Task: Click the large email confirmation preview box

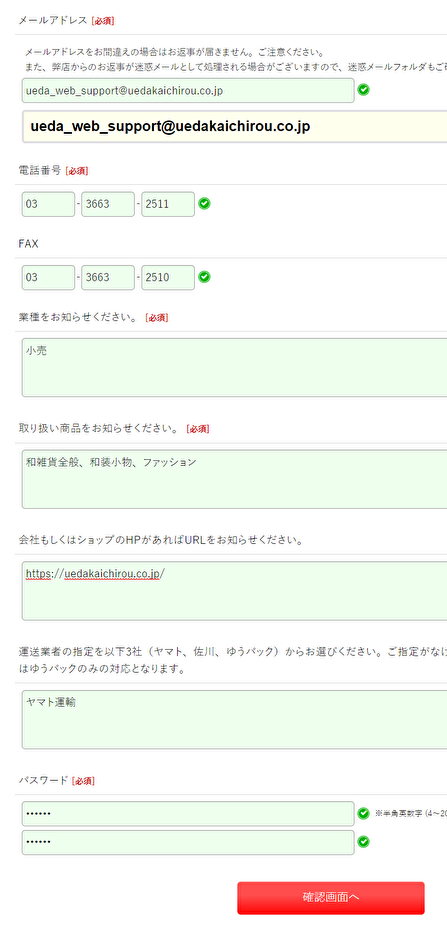Action: pos(235,127)
